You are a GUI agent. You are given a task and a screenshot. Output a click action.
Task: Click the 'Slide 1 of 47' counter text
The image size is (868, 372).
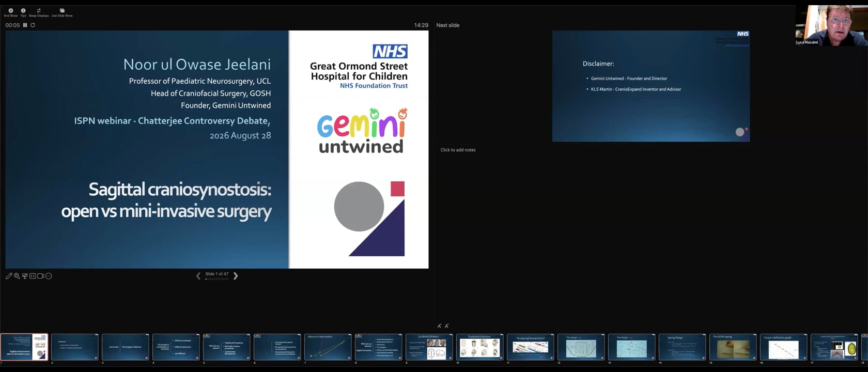point(217,274)
